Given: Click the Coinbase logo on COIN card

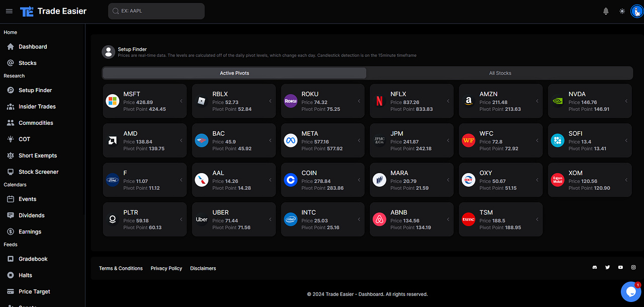Looking at the screenshot, I should [x=290, y=180].
